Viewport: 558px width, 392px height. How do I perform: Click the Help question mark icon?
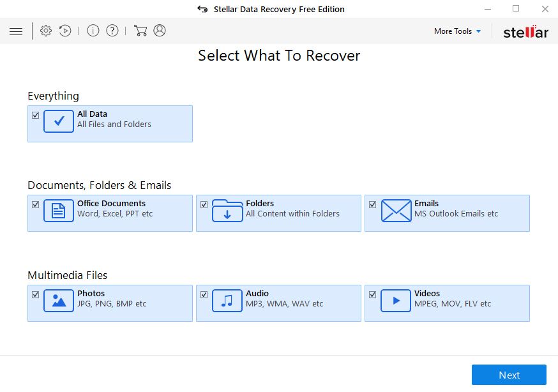pyautogui.click(x=112, y=31)
